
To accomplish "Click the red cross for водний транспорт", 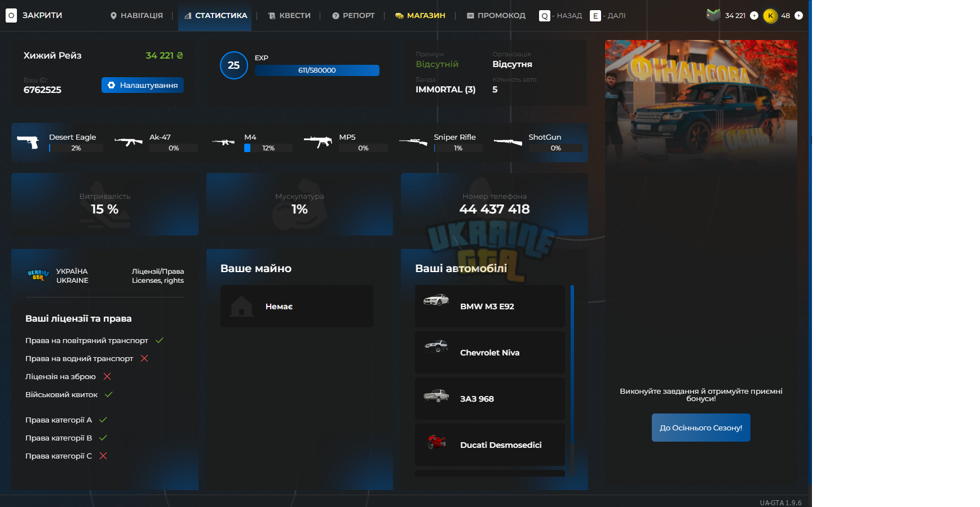I will pos(144,358).
